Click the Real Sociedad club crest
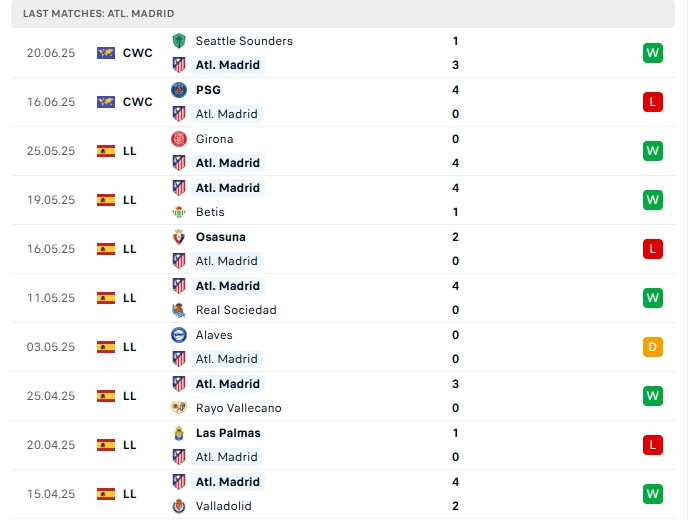The width and height of the screenshot is (688, 520). click(x=179, y=310)
